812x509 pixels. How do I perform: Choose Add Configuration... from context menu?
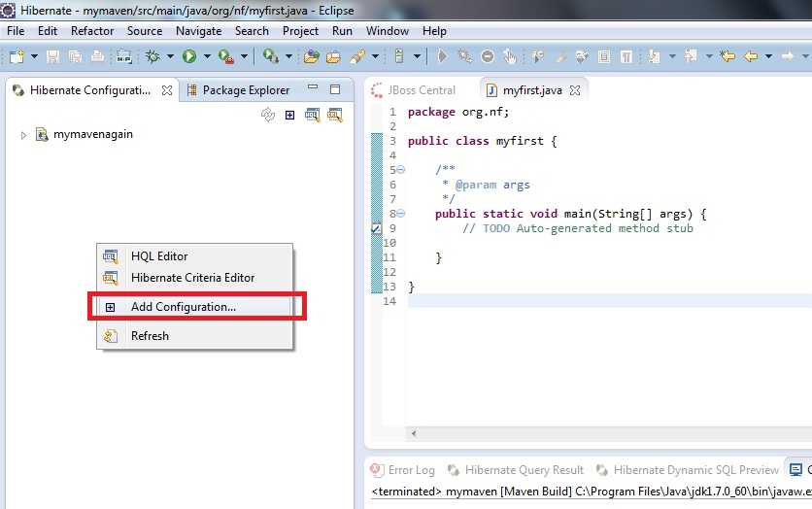[x=194, y=307]
